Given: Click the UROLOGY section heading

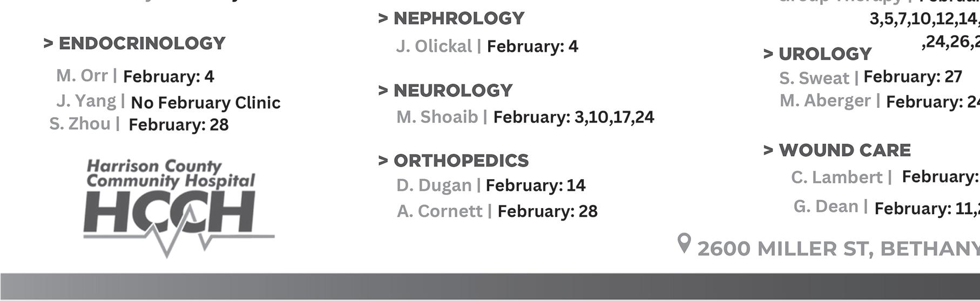Looking at the screenshot, I should tap(817, 54).
